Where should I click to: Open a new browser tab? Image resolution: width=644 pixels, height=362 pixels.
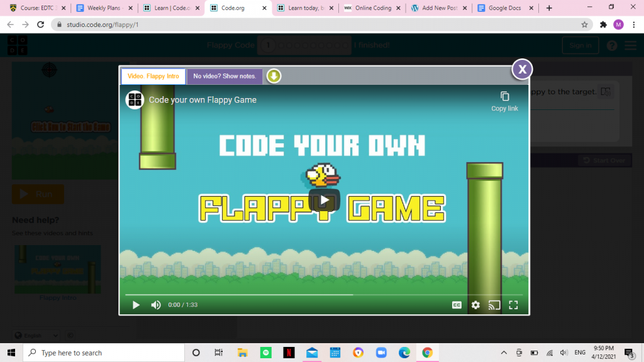(x=549, y=8)
